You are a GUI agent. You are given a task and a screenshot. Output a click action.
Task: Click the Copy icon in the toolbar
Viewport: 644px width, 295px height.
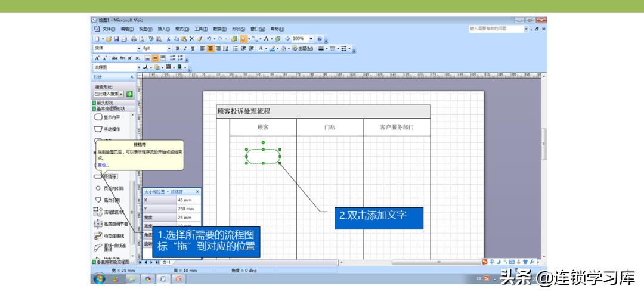pyautogui.click(x=177, y=39)
